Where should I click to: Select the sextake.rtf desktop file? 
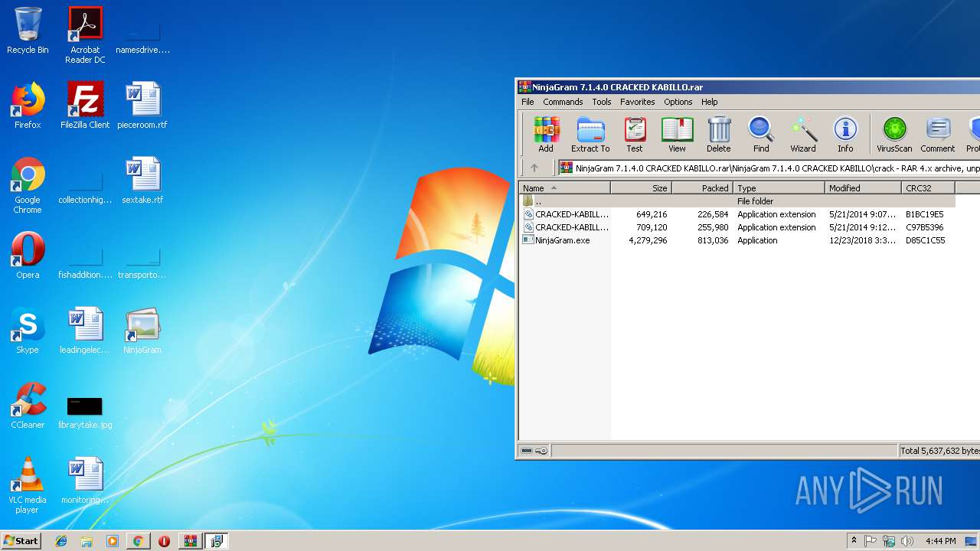point(142,181)
